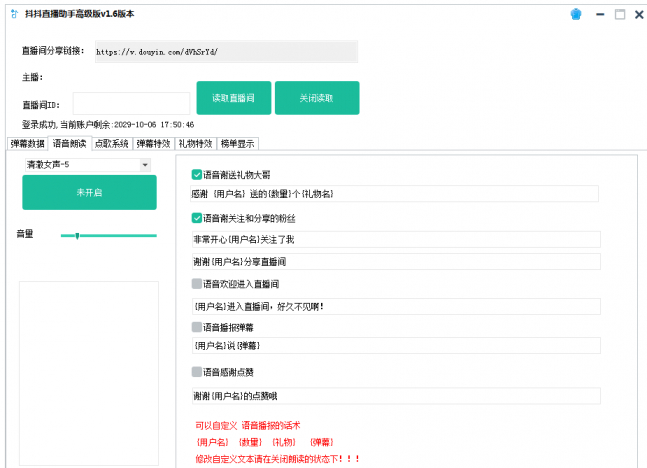Image resolution: width=647 pixels, height=468 pixels.
Task: Click the app logo icon in title bar
Action: click(x=14, y=14)
